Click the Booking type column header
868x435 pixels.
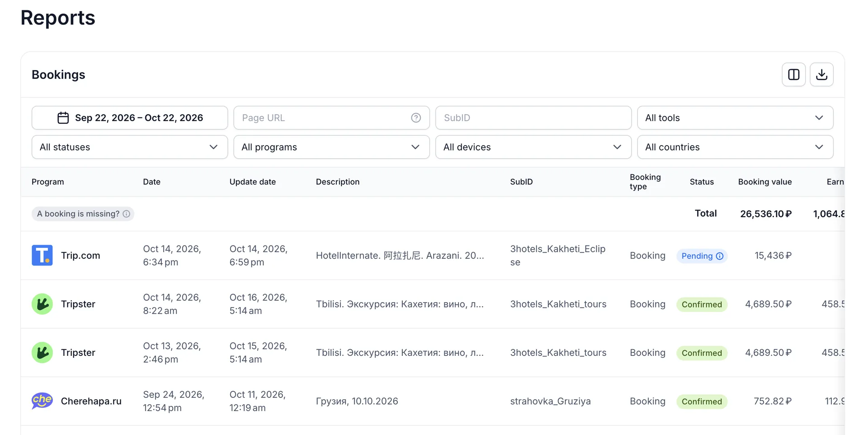[x=645, y=182]
